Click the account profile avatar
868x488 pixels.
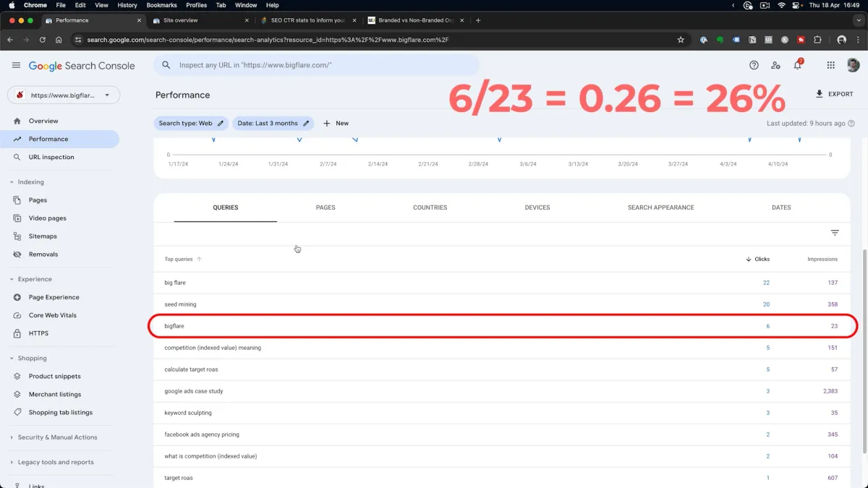pos(853,65)
